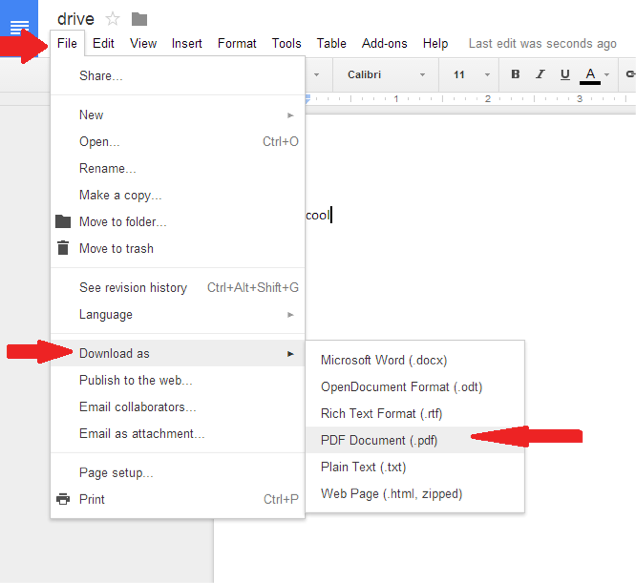
Task: Click the word 'cool' in the document
Action: click(318, 215)
